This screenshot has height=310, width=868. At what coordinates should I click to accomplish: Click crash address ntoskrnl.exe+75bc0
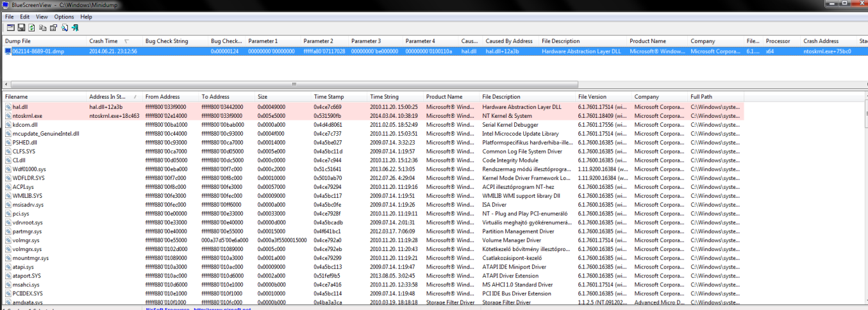click(x=827, y=51)
